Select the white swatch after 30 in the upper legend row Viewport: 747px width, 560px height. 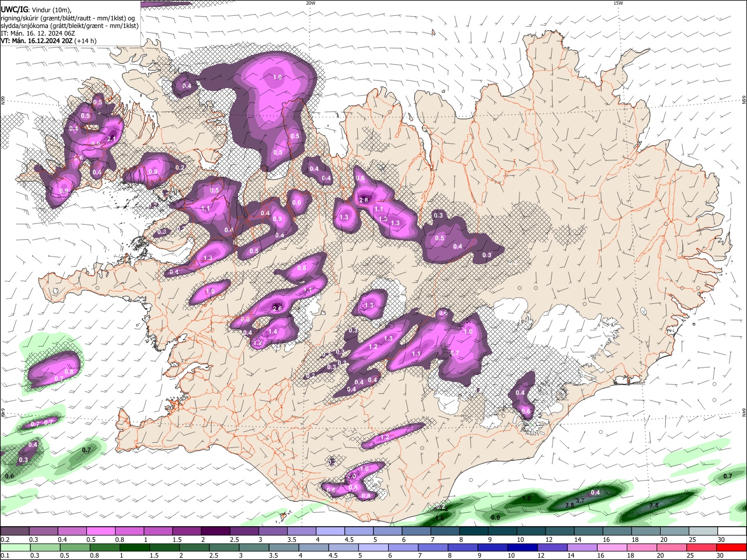coord(731,531)
